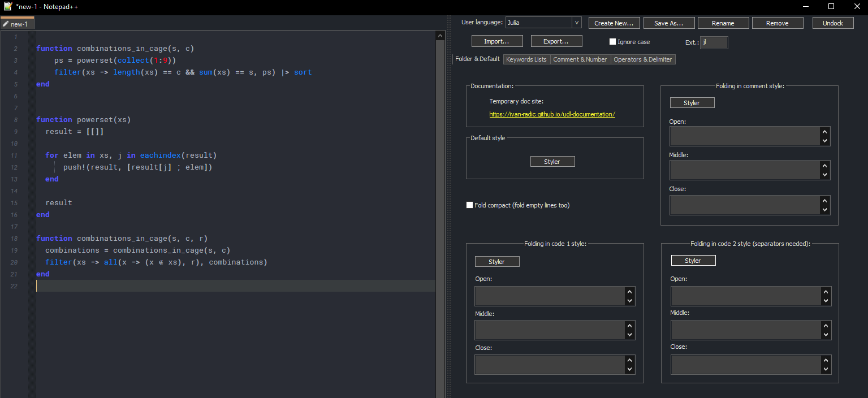Click the Notepad++ app icon in title bar
The image size is (868, 398).
click(x=7, y=6)
